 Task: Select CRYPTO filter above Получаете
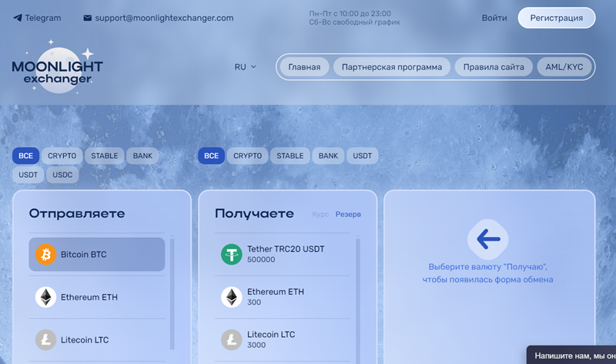pos(247,156)
